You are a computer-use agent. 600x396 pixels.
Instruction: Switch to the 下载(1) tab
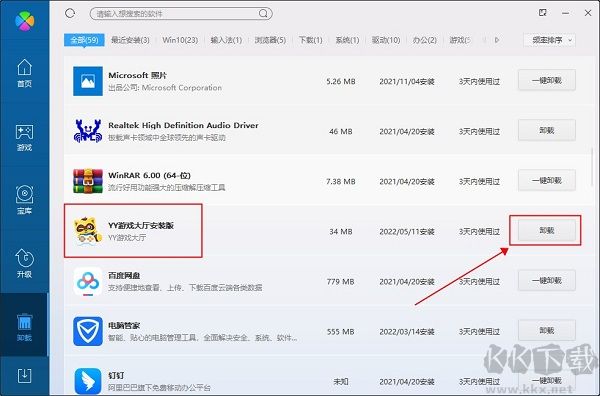tap(310, 40)
